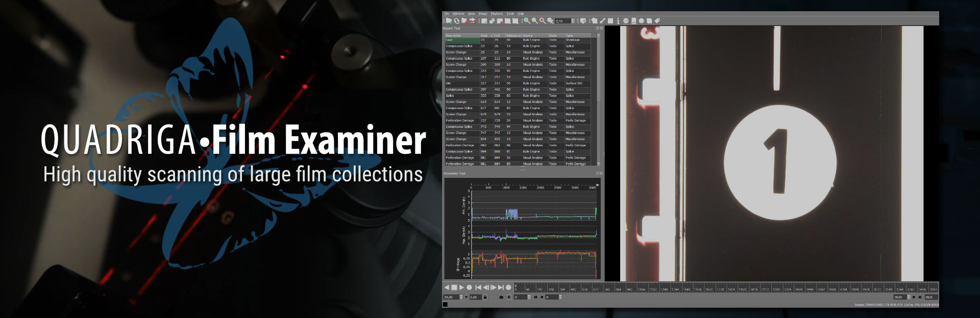Click the Report Tool vertical scrollbar
The image size is (980, 318).
[x=598, y=99]
